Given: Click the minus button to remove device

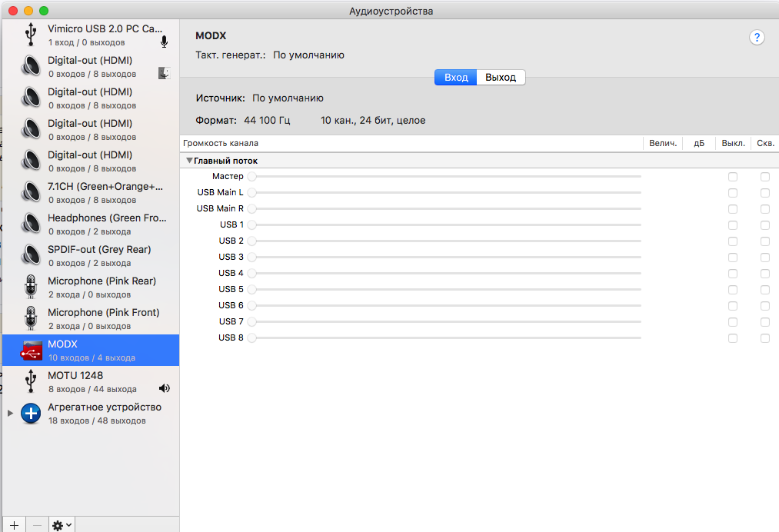Looking at the screenshot, I should click(37, 525).
